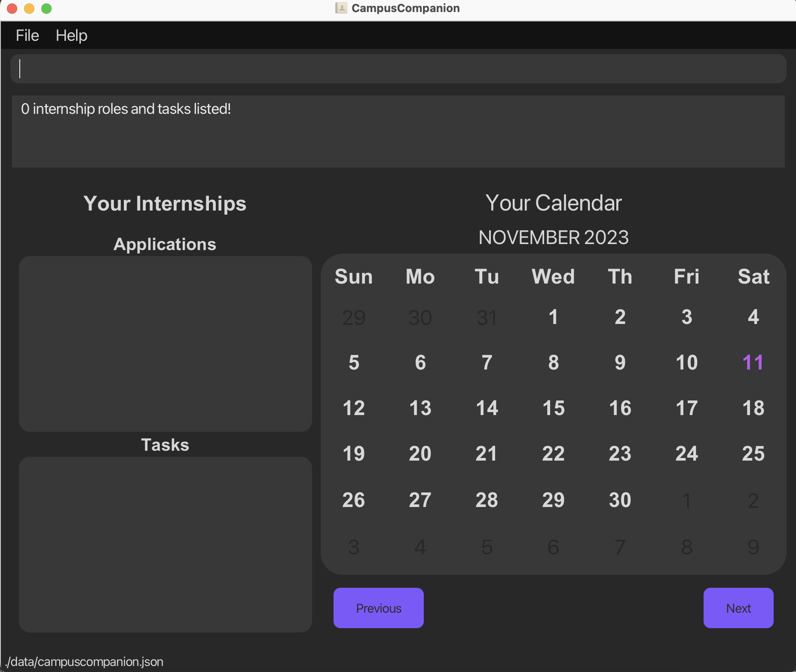Select November 23 on the calendar
This screenshot has height=672, width=796.
[x=620, y=454]
